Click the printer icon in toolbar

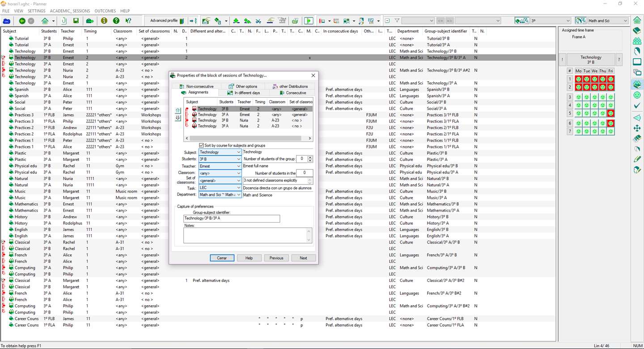(295, 21)
